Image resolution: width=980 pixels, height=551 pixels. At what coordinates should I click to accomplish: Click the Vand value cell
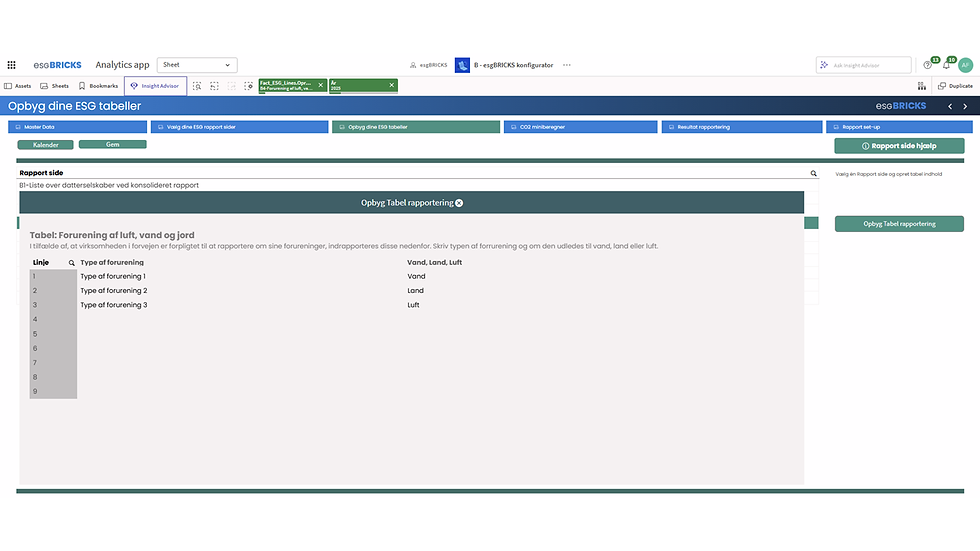pyautogui.click(x=416, y=276)
